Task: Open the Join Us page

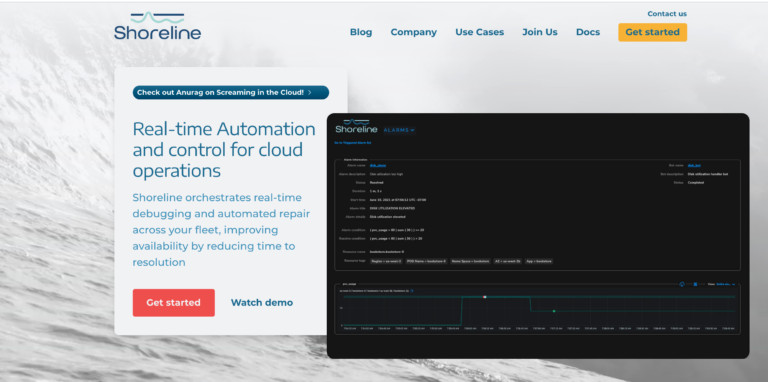Action: tap(540, 32)
